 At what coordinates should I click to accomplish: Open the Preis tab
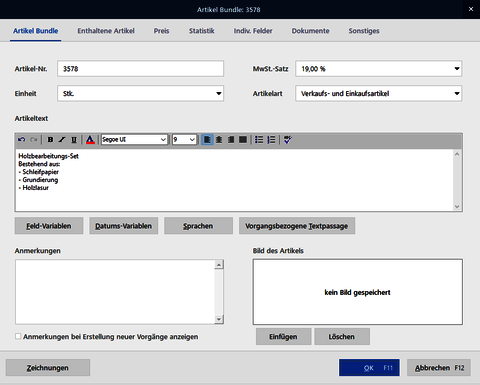(x=161, y=31)
